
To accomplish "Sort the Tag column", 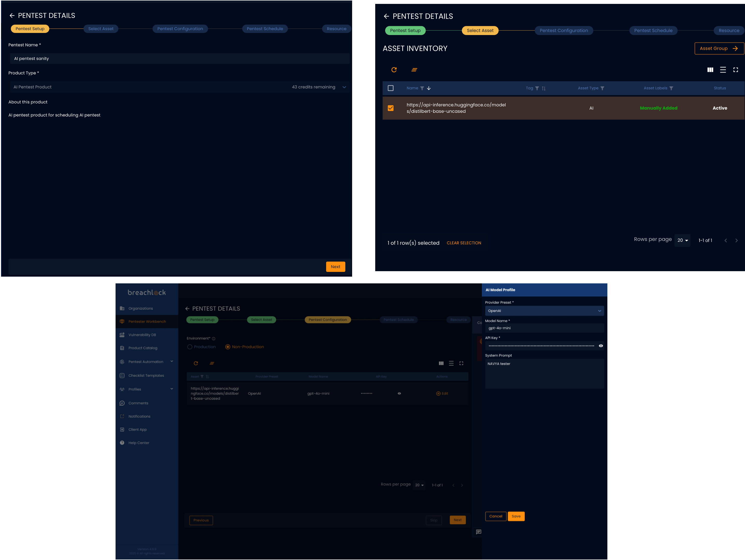I will pyautogui.click(x=543, y=88).
